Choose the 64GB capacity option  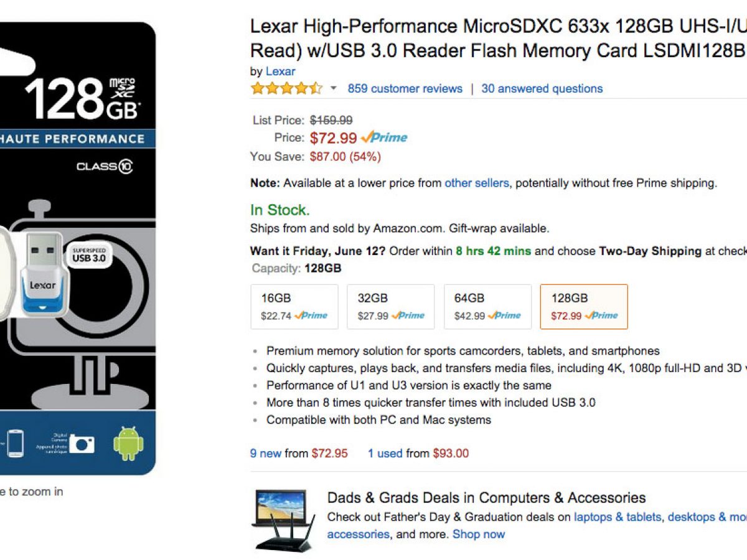point(487,306)
